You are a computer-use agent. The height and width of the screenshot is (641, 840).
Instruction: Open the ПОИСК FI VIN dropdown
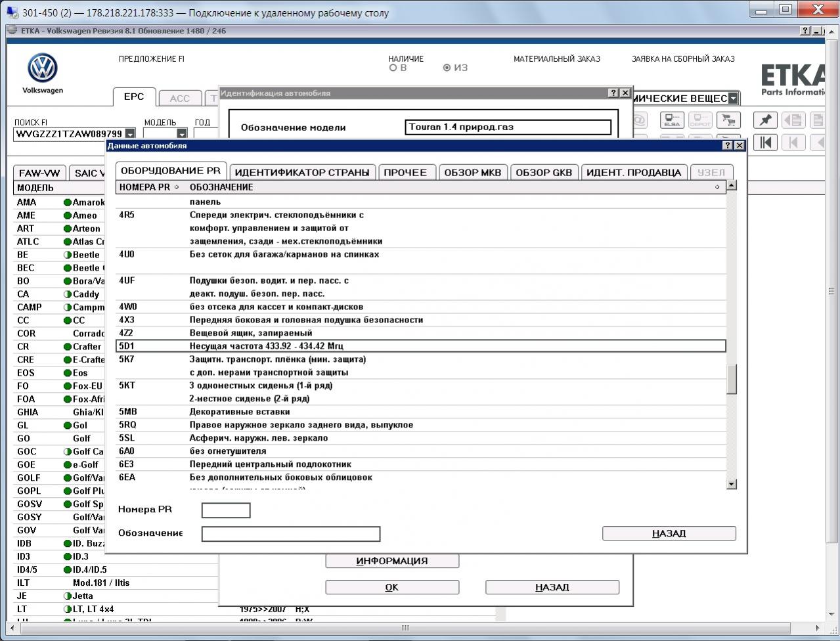point(130,134)
